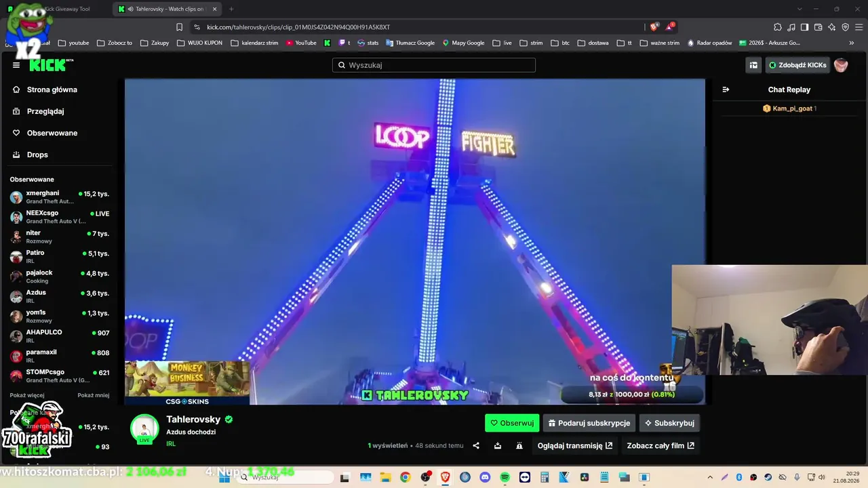This screenshot has width=868, height=488.
Task: Open Google Chrome from the taskbar
Action: pos(405,477)
